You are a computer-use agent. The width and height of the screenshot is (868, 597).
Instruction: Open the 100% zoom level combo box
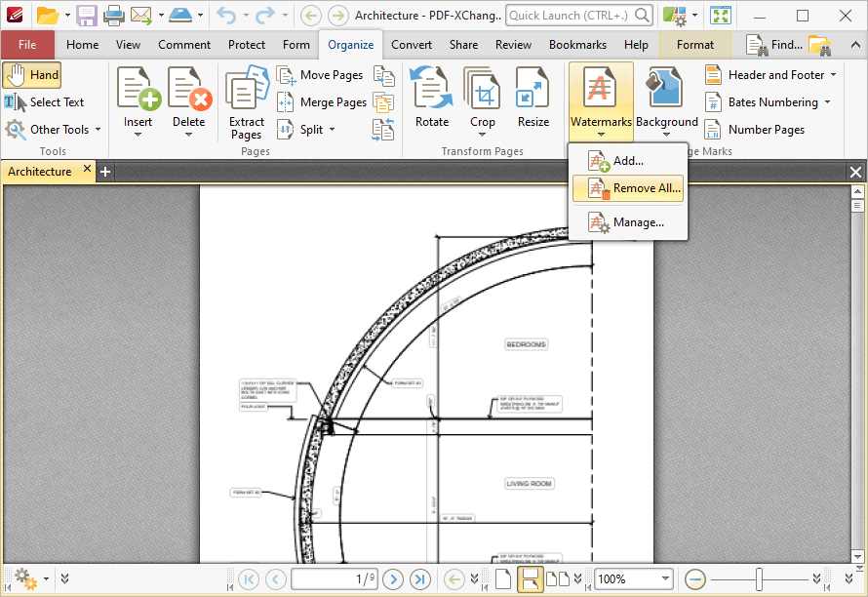point(634,578)
